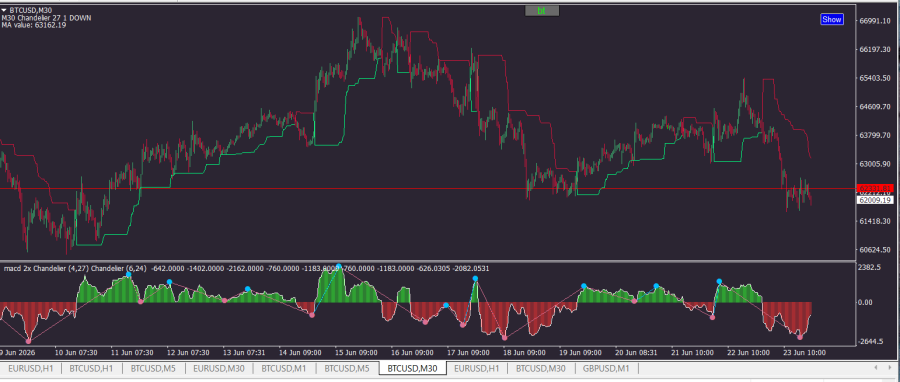This screenshot has height=382, width=900.
Task: Click the 60624.50 price scale value
Action: coord(874,250)
